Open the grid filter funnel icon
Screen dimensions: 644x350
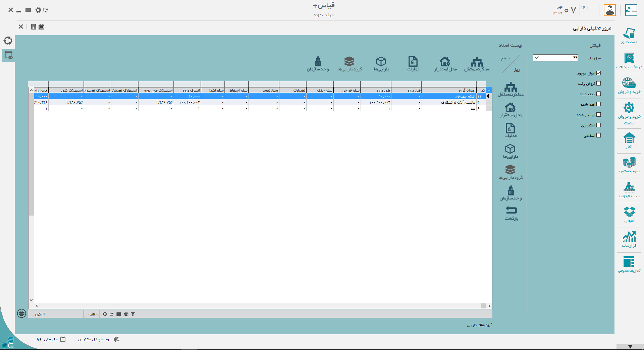click(x=133, y=314)
